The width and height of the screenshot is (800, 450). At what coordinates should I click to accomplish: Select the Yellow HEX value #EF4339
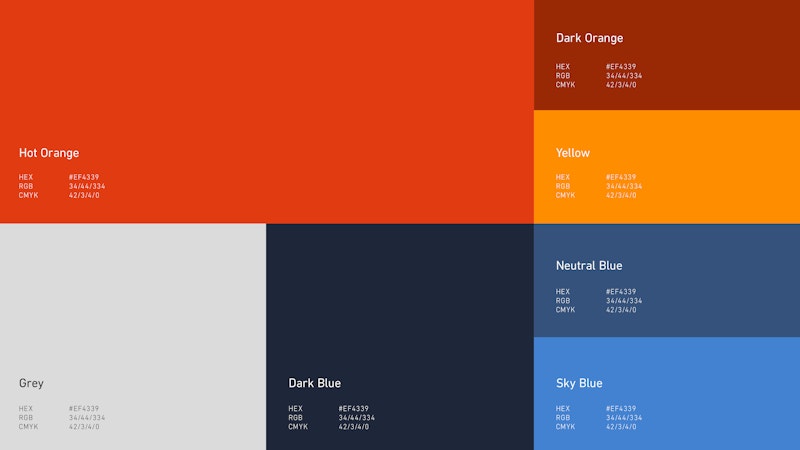point(621,177)
